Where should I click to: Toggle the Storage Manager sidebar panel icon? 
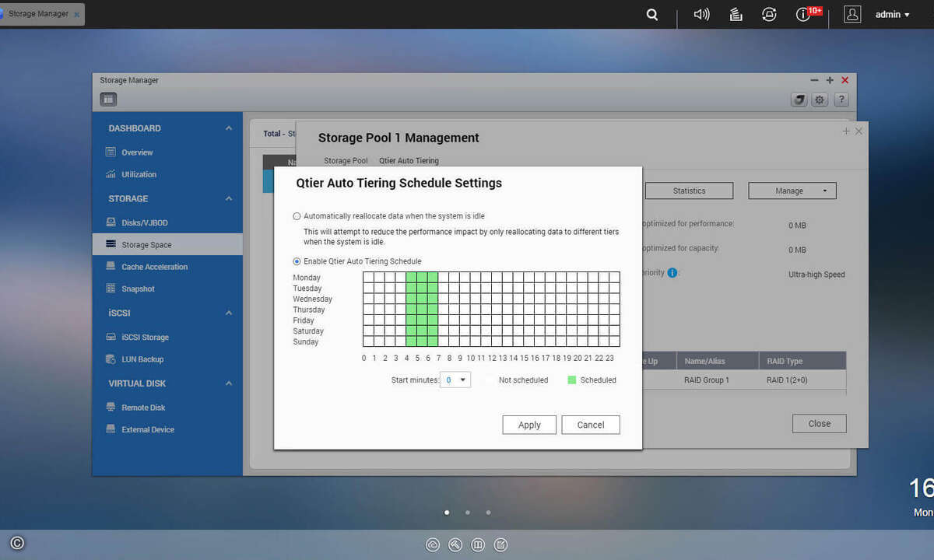tap(108, 100)
